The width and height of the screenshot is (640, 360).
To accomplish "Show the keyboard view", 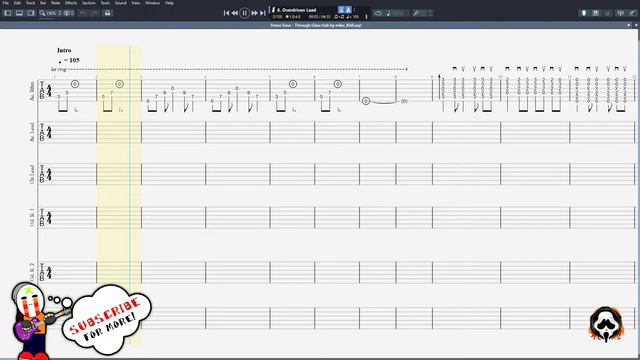I will [x=596, y=13].
